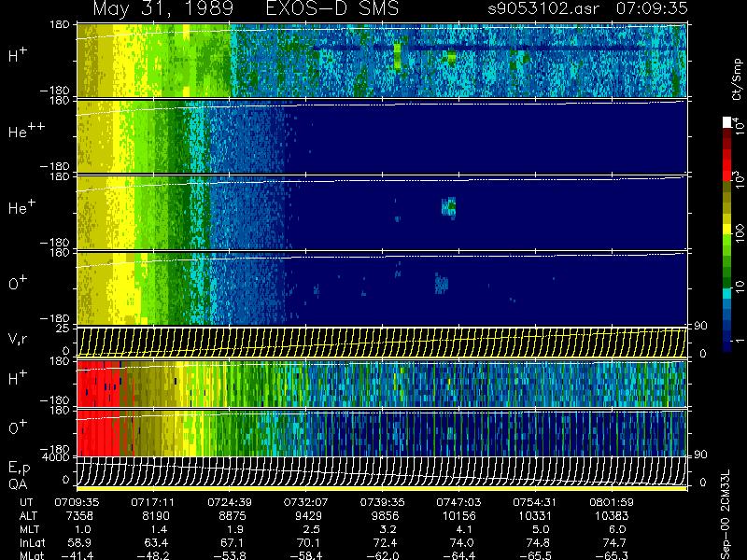
Task: Click the InLat value "70.1"
Action: point(309,543)
